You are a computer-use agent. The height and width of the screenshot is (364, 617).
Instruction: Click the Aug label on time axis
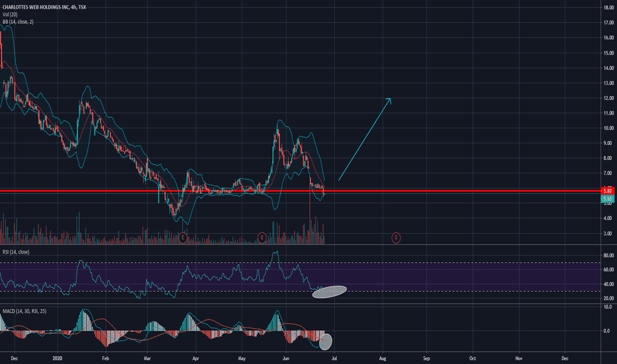pos(383,359)
